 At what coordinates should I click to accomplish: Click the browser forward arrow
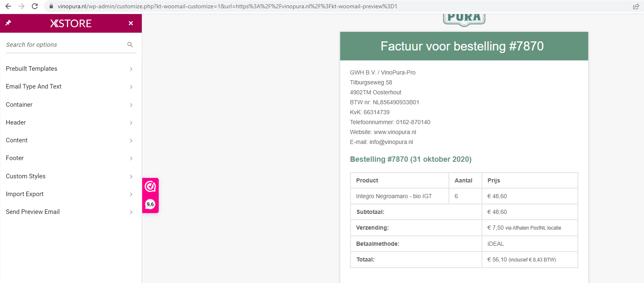click(21, 6)
